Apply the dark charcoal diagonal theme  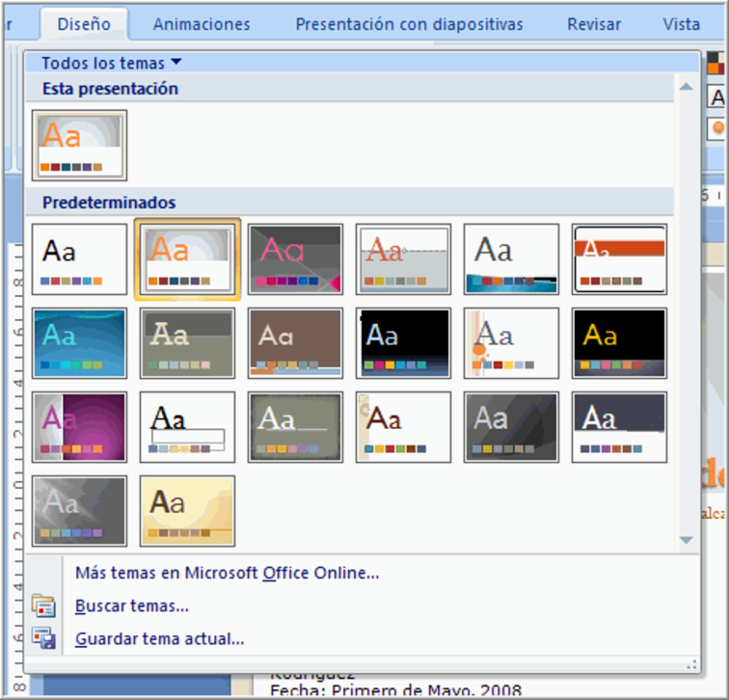511,427
